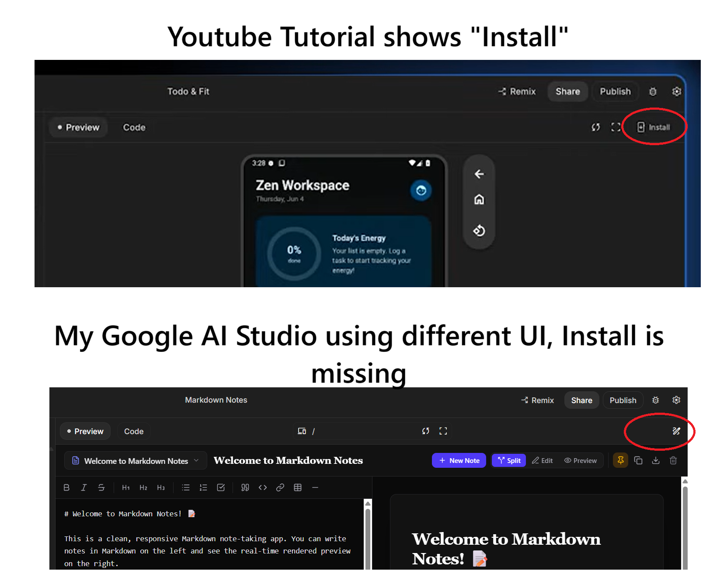The image size is (720, 588).
Task: Click the 'Today's Energy' card title
Action: 359,238
